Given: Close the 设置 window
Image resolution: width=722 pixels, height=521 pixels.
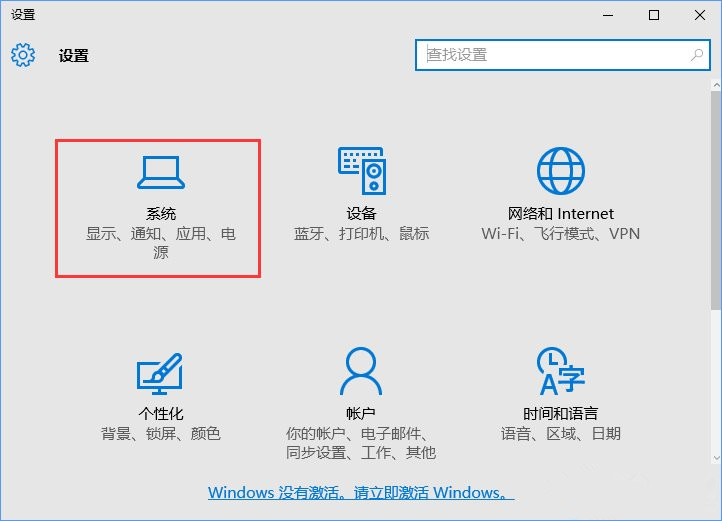Looking at the screenshot, I should coord(700,15).
